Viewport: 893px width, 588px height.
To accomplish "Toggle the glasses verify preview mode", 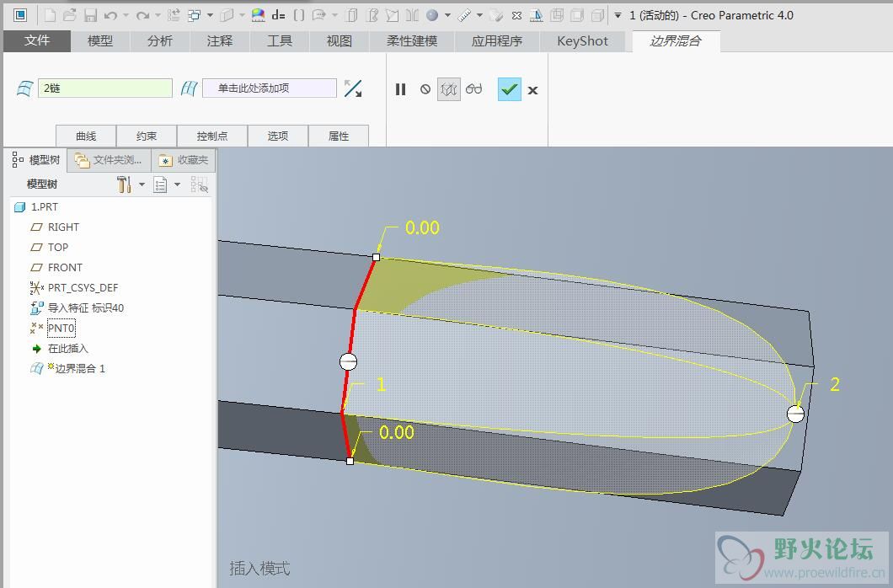I will pyautogui.click(x=473, y=89).
